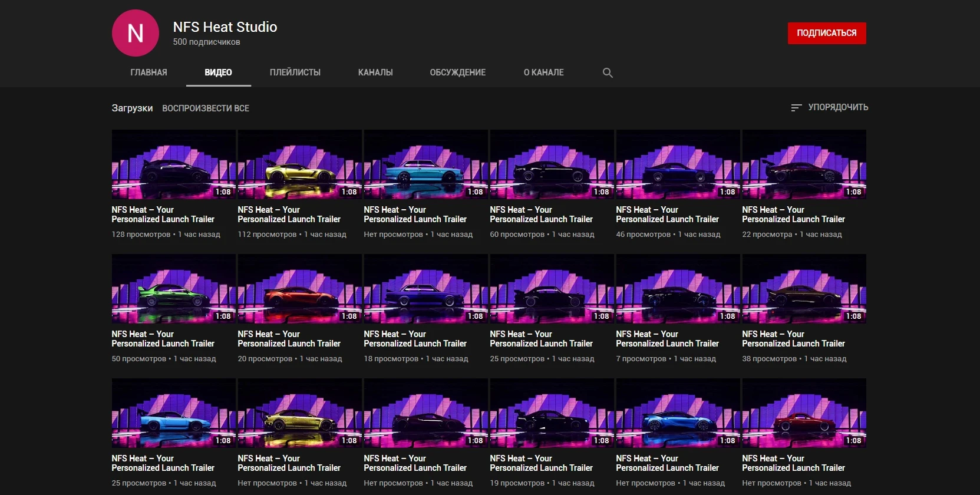The width and height of the screenshot is (980, 495).
Task: Open the channel search magnifier icon
Action: [x=608, y=72]
